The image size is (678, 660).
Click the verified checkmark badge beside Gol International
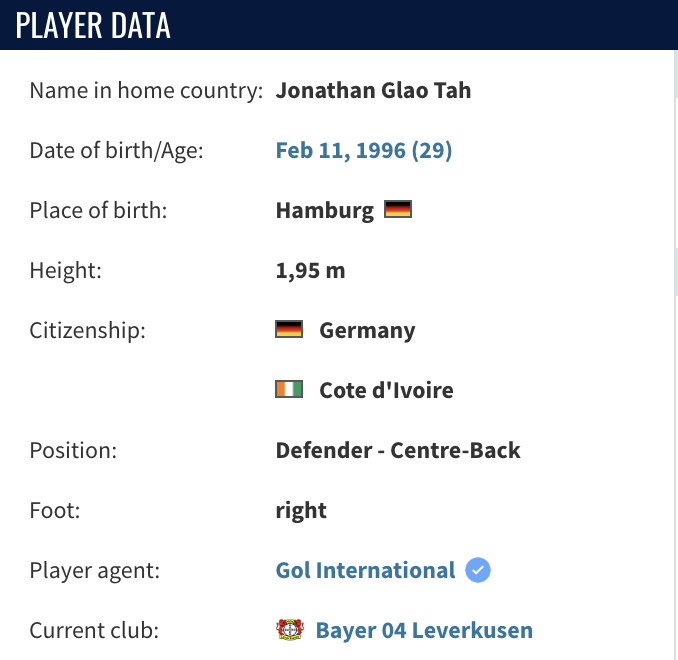(478, 570)
